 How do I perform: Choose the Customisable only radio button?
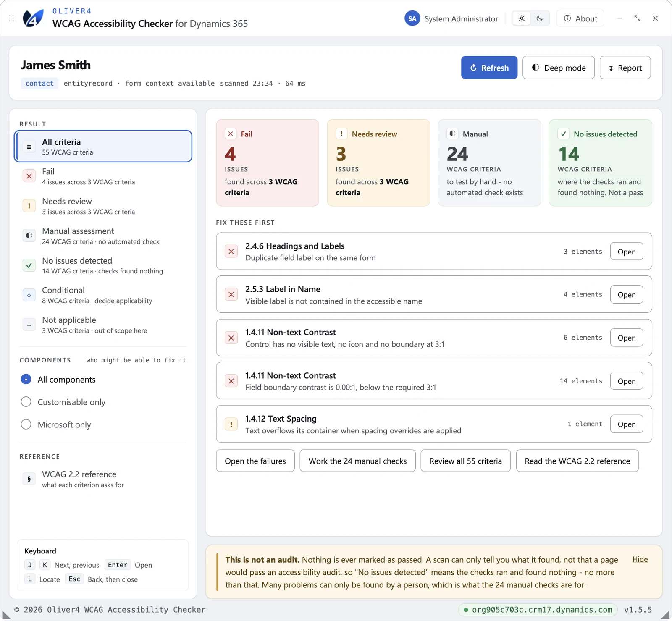click(26, 402)
